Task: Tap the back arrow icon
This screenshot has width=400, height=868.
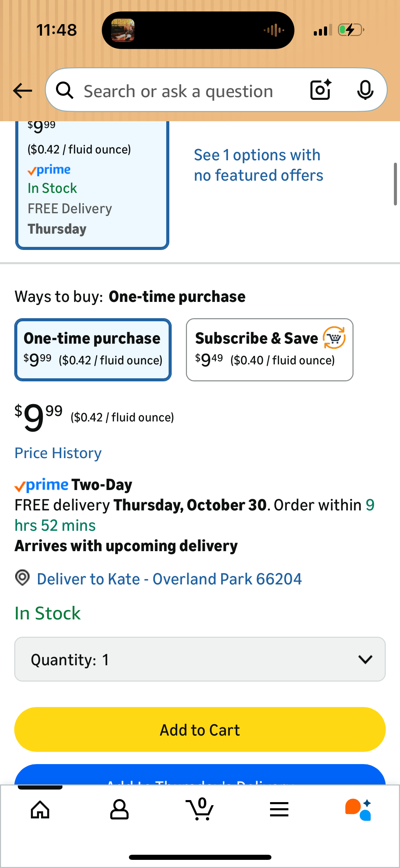Action: pos(22,91)
